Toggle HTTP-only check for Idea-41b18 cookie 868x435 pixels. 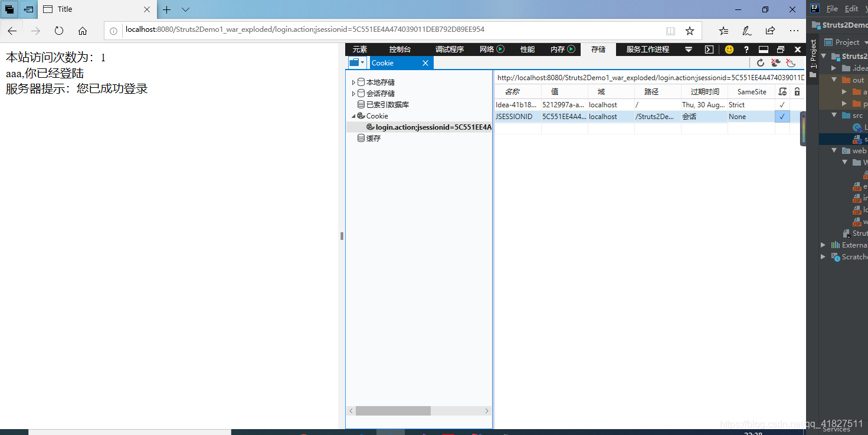point(782,105)
